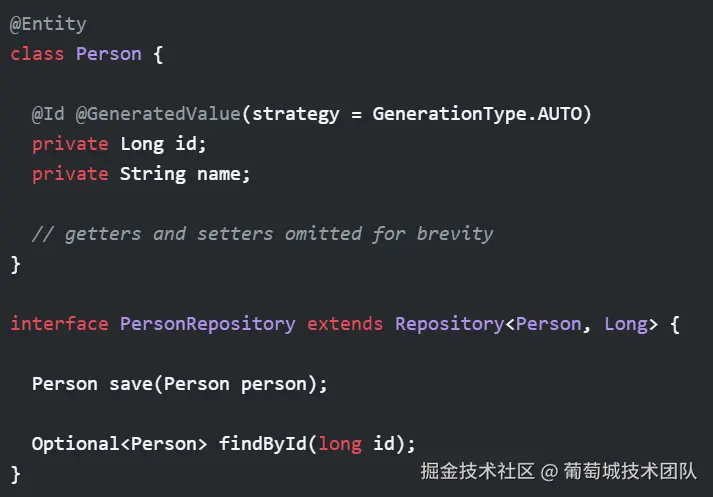Click the "class" keyword

pyautogui.click(x=38, y=54)
